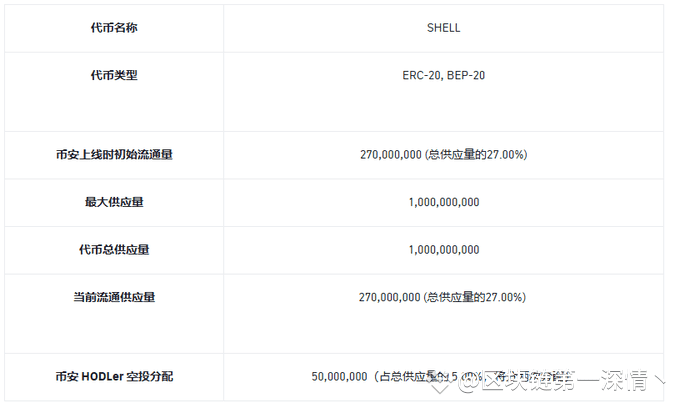
Task: Click the 币安 HODLer 空投分配 label
Action: pyautogui.click(x=114, y=376)
